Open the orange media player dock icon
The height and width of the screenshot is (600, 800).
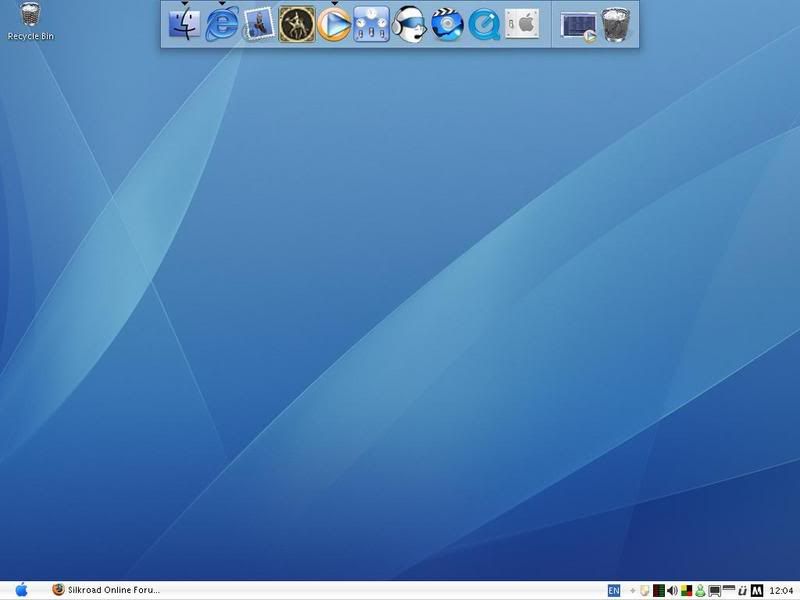[x=334, y=24]
